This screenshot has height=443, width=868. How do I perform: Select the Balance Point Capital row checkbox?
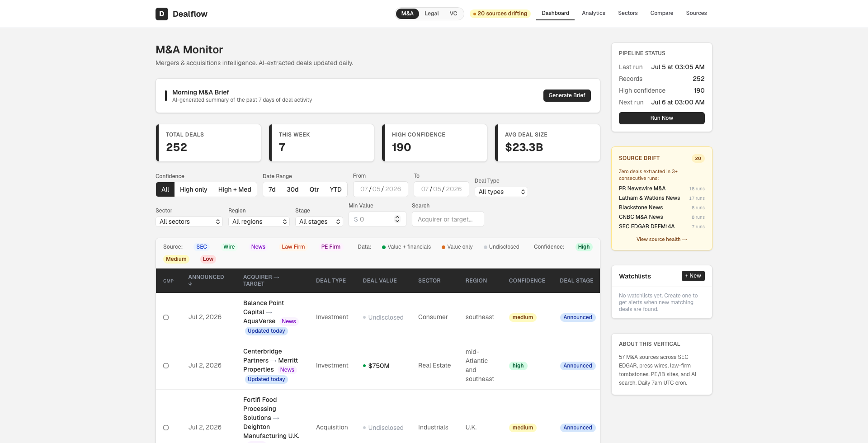pos(166,317)
